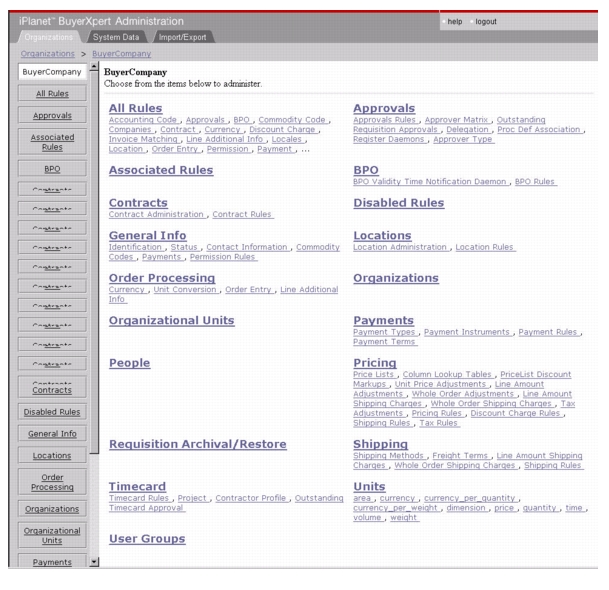Open the Shipping heading link
This screenshot has height=590, width=609.
click(380, 444)
